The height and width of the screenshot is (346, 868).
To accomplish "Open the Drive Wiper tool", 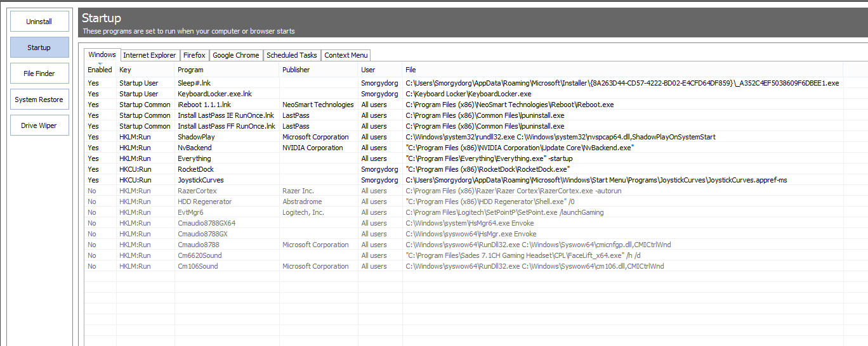I will pos(39,125).
